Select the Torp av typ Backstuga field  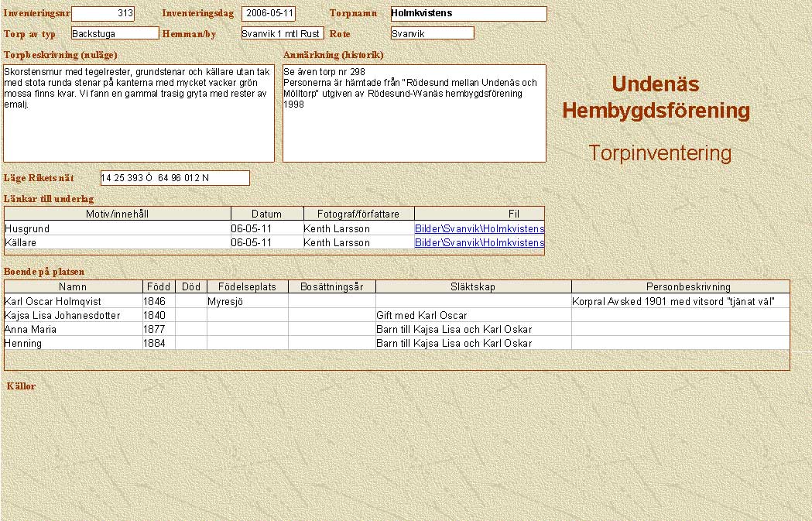tap(115, 33)
